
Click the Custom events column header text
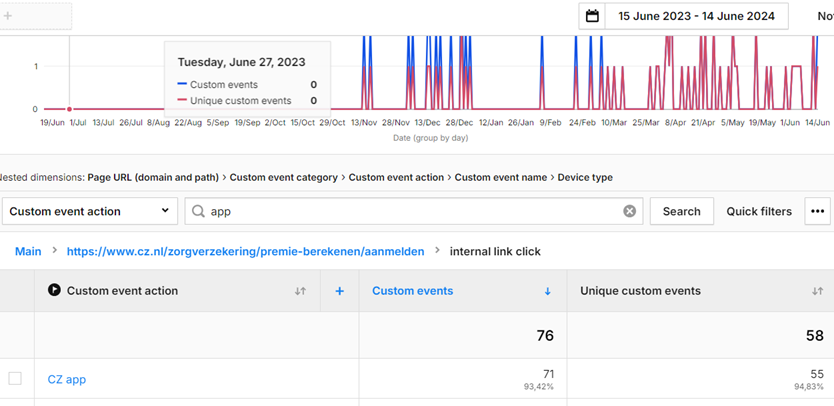[x=412, y=291]
